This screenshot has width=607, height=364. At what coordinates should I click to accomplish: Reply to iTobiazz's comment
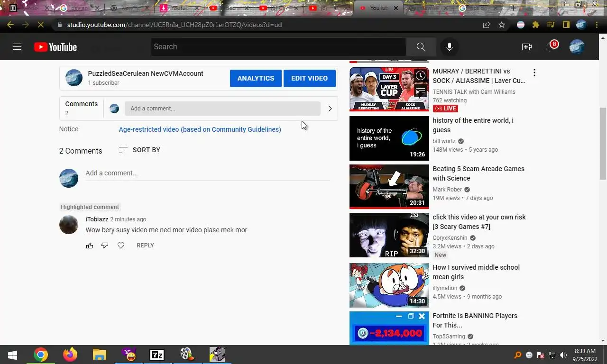coord(145,246)
